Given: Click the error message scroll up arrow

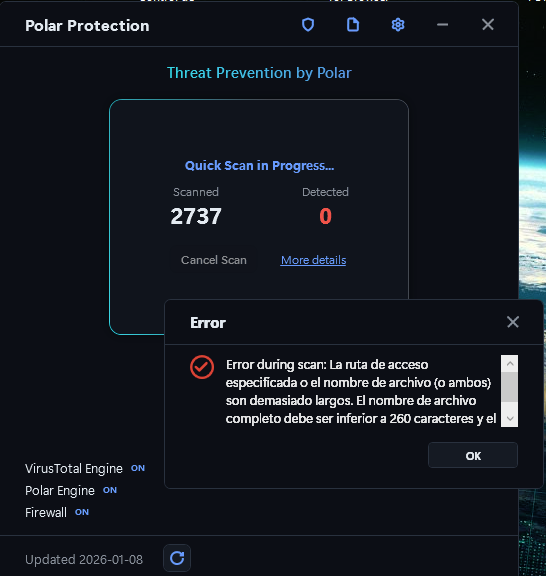Looking at the screenshot, I should coord(510,364).
